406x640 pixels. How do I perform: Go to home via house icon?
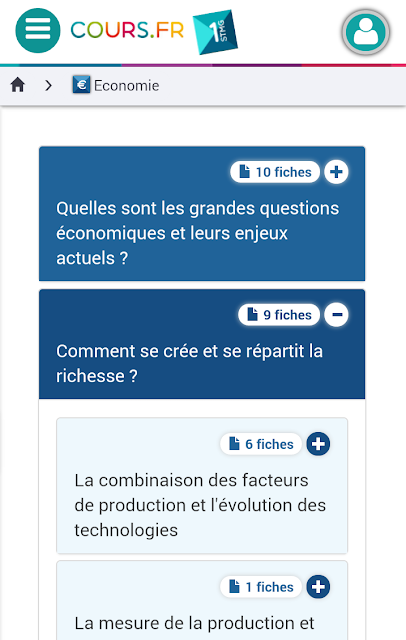point(18,85)
